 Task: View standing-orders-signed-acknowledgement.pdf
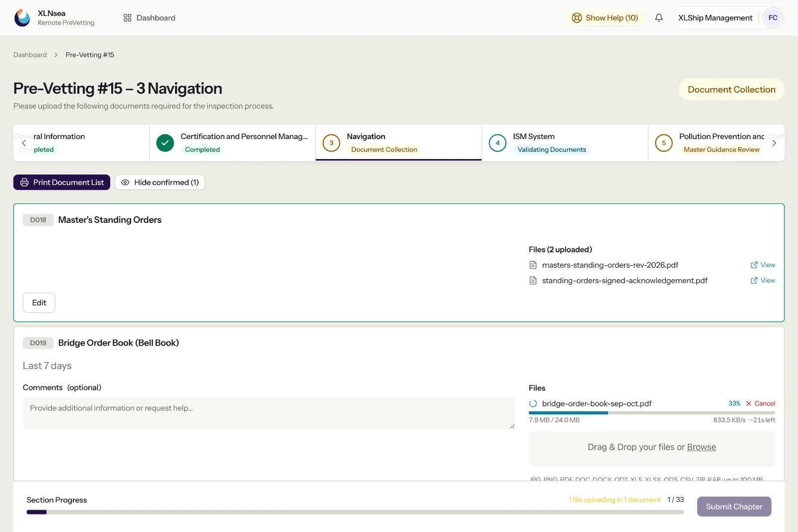pos(763,281)
